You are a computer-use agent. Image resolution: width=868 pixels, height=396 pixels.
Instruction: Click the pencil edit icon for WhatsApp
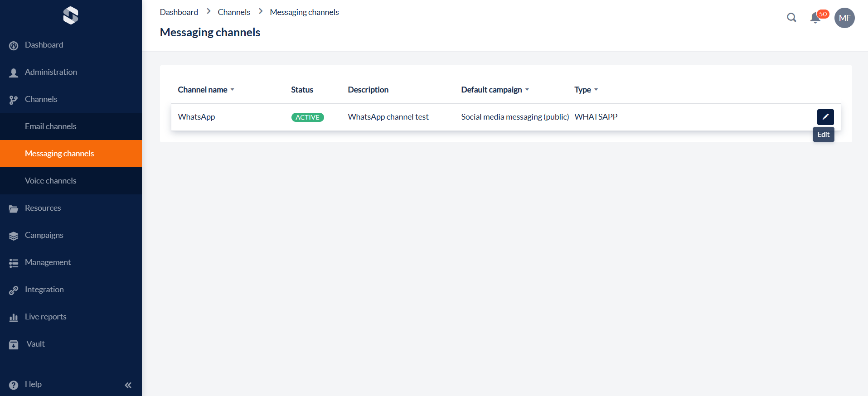[825, 117]
